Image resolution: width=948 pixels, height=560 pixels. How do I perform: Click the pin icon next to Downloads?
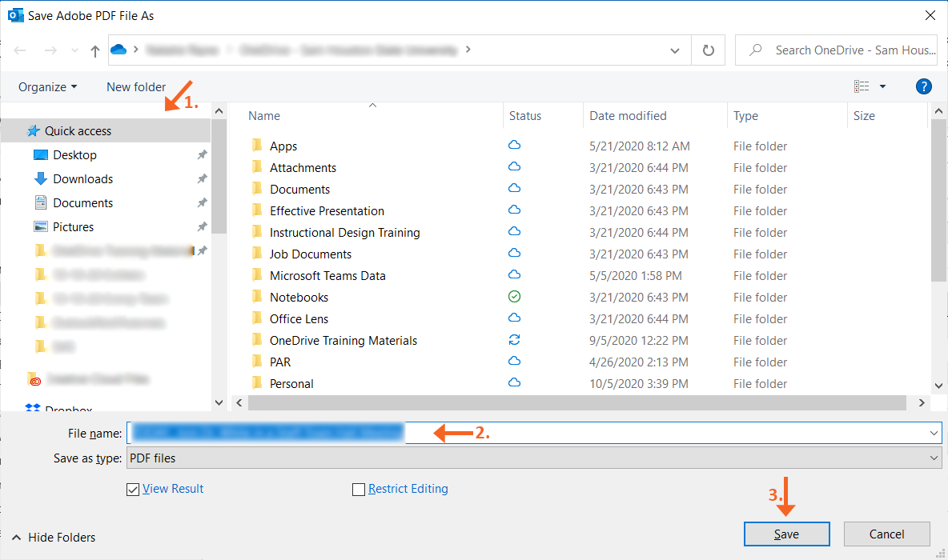coord(202,178)
